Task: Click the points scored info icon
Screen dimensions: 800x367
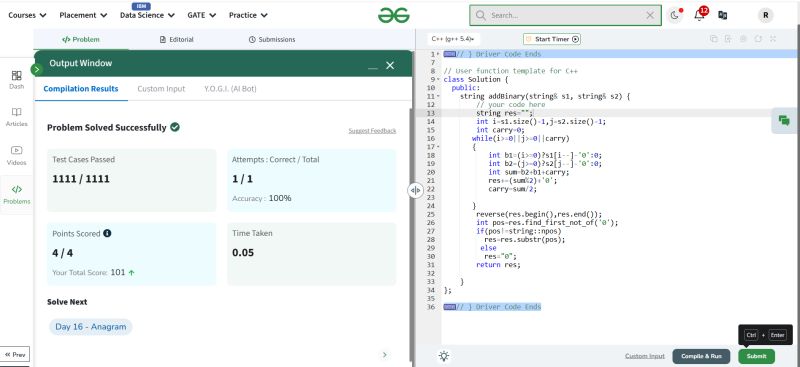Action: [107, 233]
